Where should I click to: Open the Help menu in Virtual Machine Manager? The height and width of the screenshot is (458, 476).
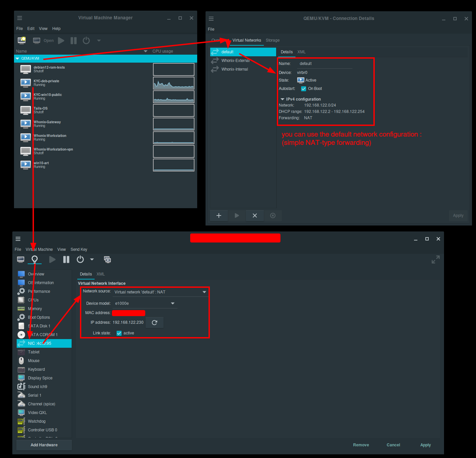tap(56, 29)
